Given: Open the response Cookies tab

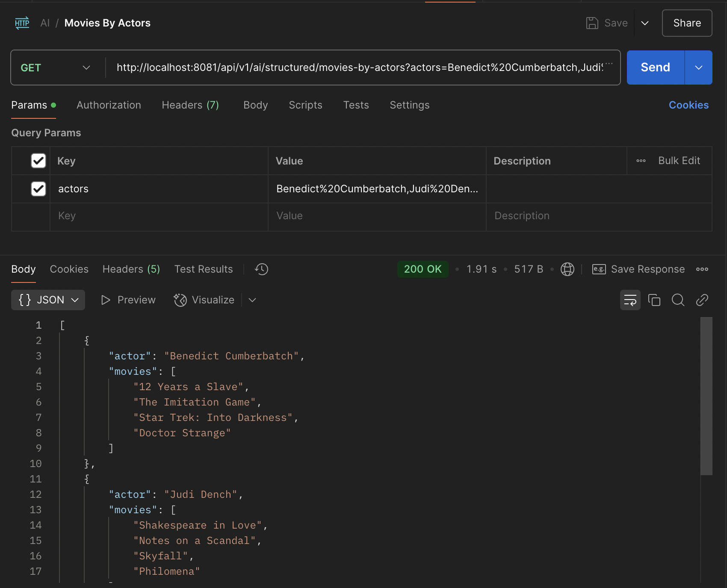Looking at the screenshot, I should coord(69,269).
